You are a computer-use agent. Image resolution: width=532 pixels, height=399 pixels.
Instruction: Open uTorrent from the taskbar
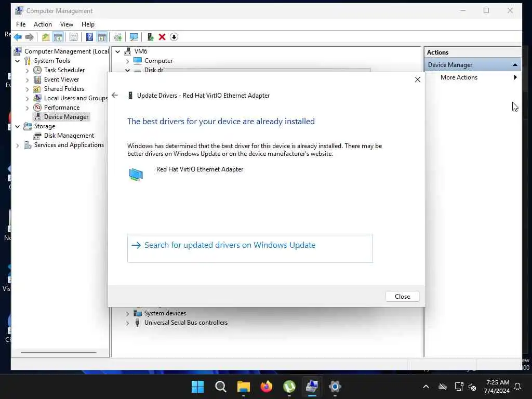(x=289, y=387)
